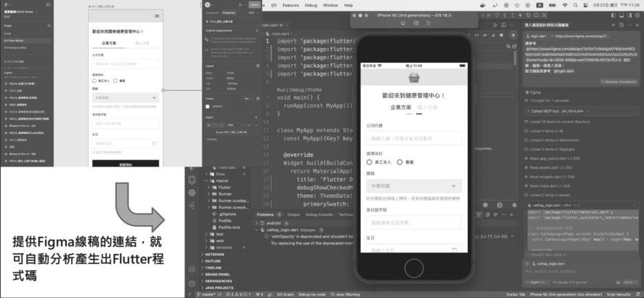Open 中華民國 nationality dropdown in simulator
Screen dimensions: 644x298
click(x=414, y=186)
